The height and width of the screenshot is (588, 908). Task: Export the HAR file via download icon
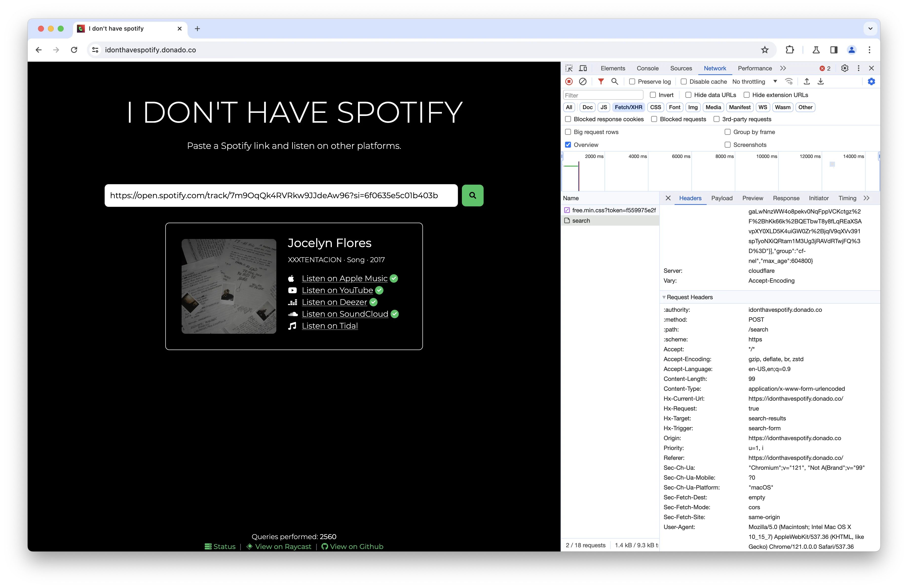(x=821, y=81)
